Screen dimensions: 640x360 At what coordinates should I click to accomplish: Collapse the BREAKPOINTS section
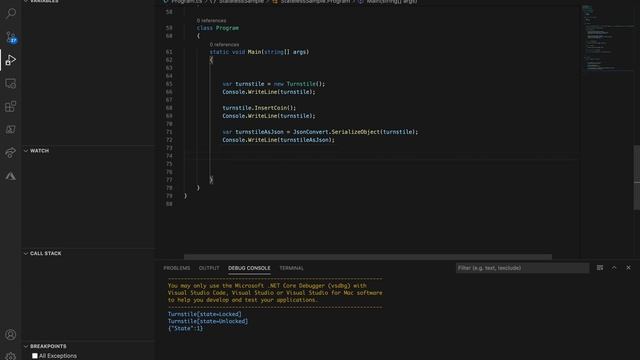pyautogui.click(x=45, y=346)
